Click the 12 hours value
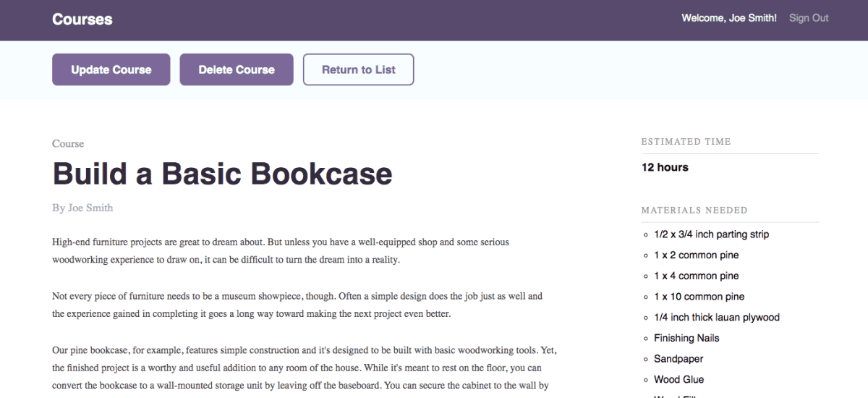The height and width of the screenshot is (398, 868). click(x=665, y=167)
